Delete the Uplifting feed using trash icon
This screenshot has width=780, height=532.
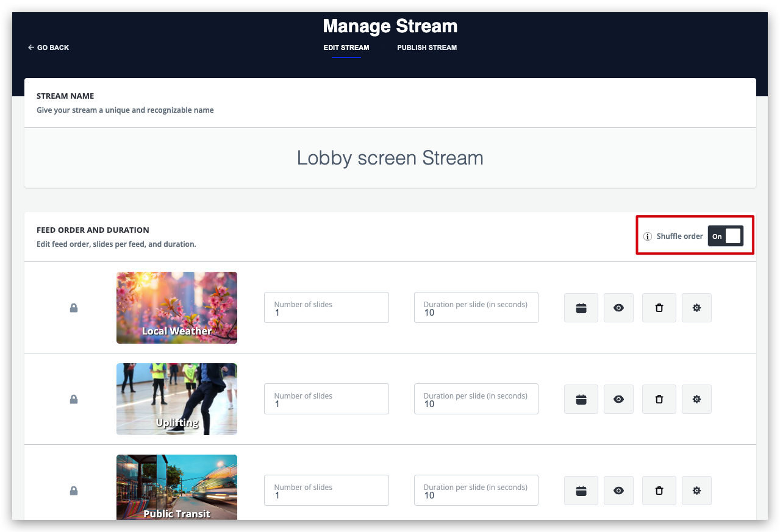click(x=659, y=399)
